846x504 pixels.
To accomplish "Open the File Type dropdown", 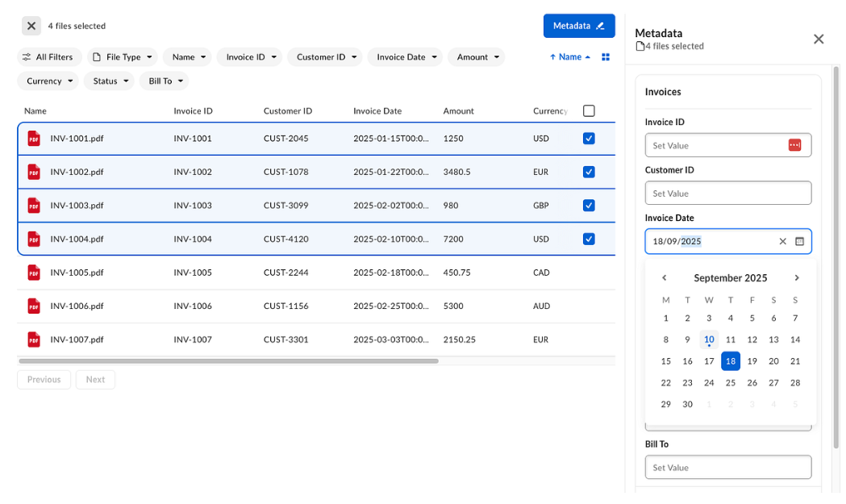I will click(123, 56).
